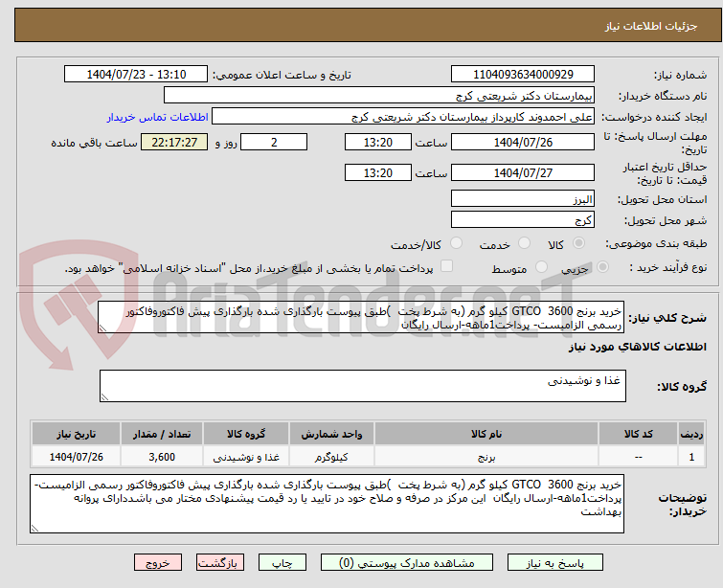This screenshot has width=723, height=588.
Task: Click the خروج exit button
Action: tap(158, 563)
